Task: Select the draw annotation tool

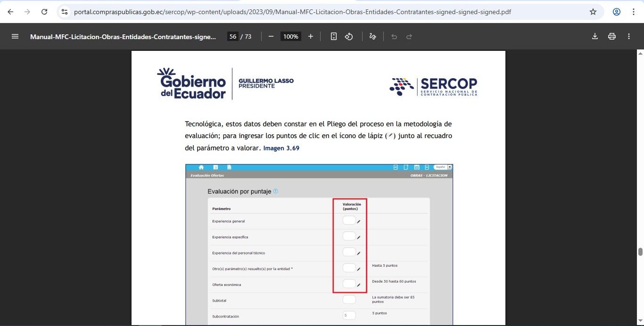Action: click(373, 36)
